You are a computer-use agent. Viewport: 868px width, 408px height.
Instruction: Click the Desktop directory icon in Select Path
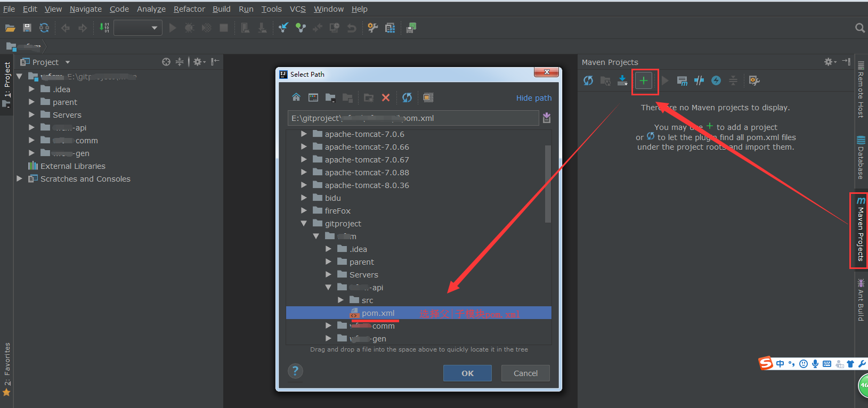click(x=313, y=97)
